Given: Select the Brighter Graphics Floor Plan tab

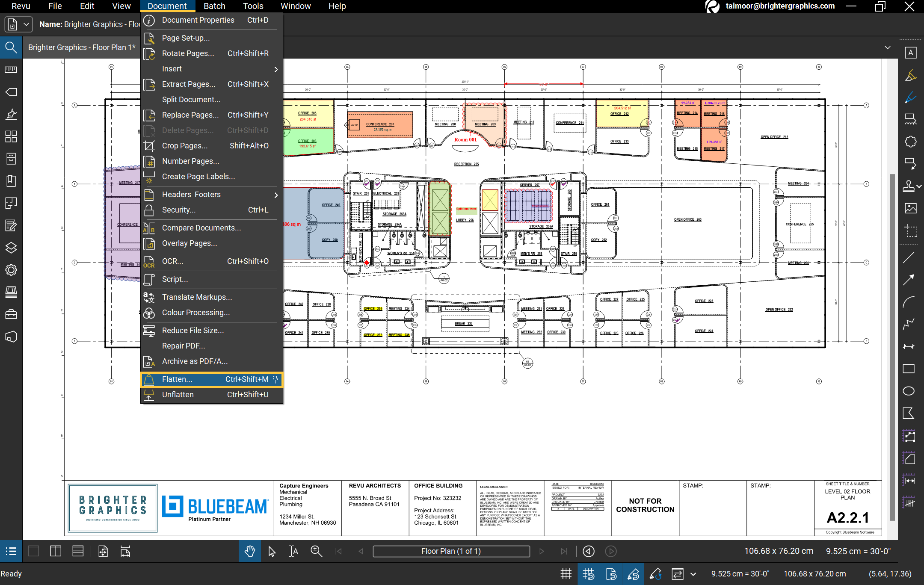Looking at the screenshot, I should point(82,47).
